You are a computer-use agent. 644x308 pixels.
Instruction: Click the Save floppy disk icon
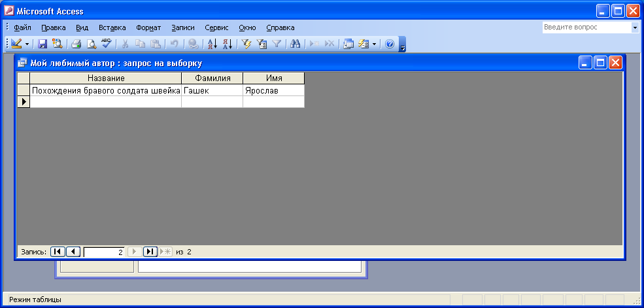(42, 44)
